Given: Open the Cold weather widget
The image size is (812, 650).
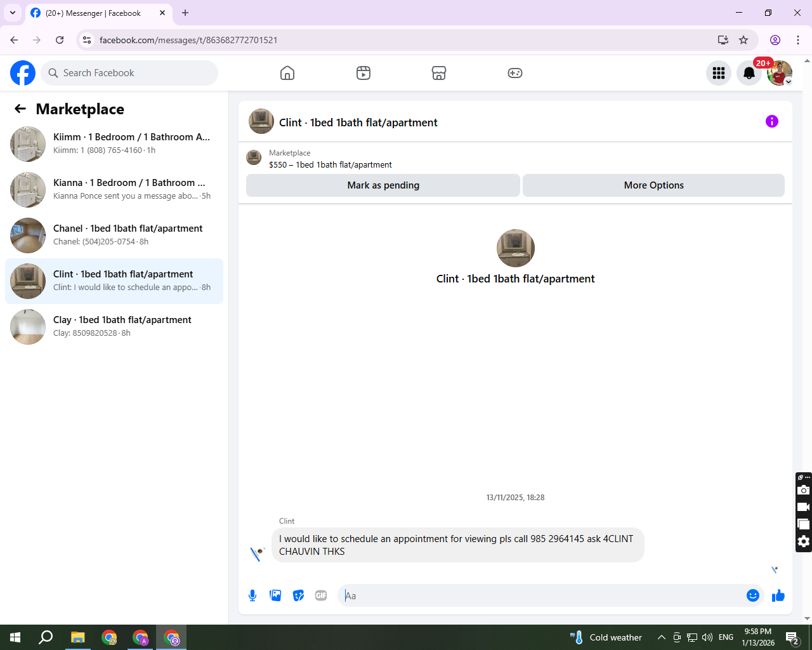Looking at the screenshot, I should [x=606, y=637].
